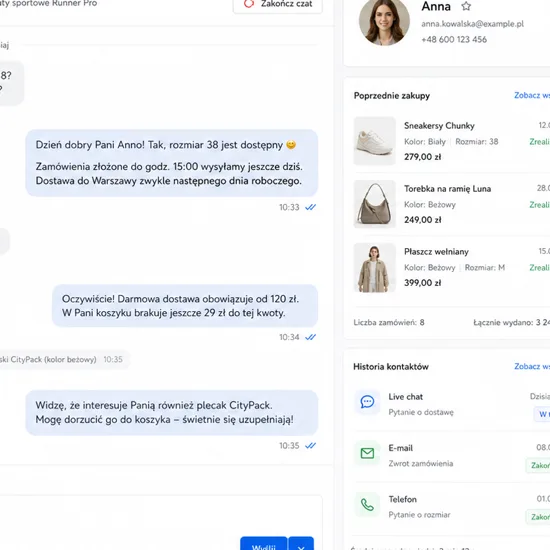Select the Kolor: Biały attribute

point(425,142)
